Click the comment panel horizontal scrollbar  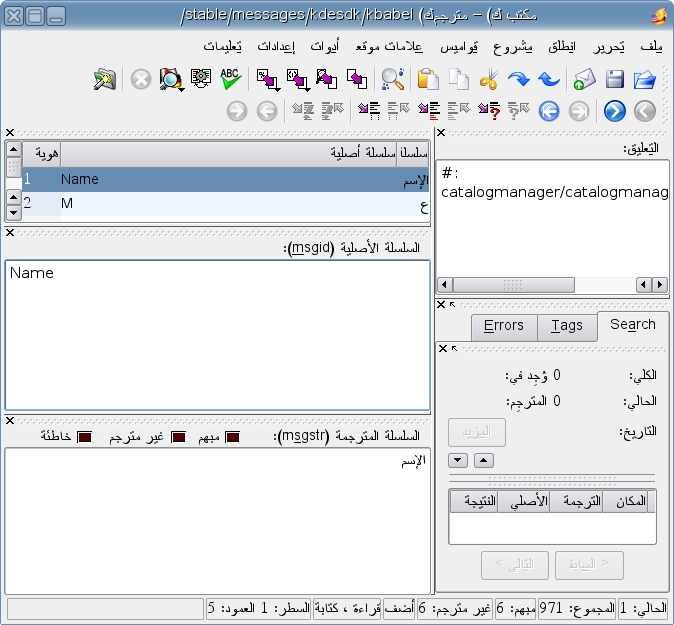click(x=552, y=284)
